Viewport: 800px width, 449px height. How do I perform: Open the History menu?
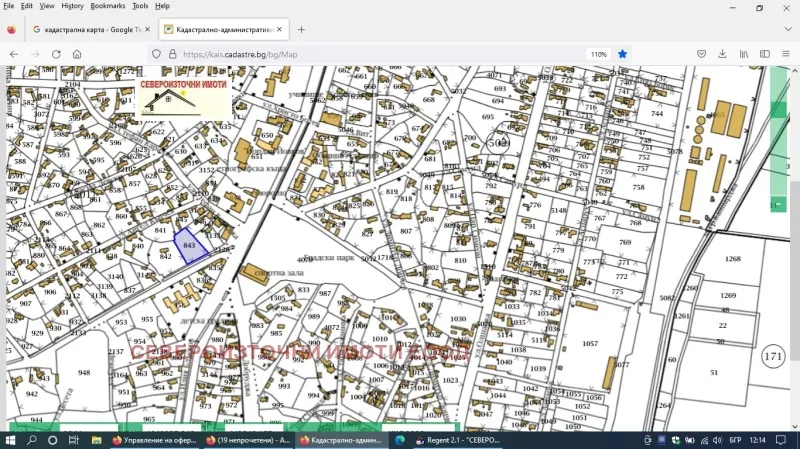[x=72, y=6]
